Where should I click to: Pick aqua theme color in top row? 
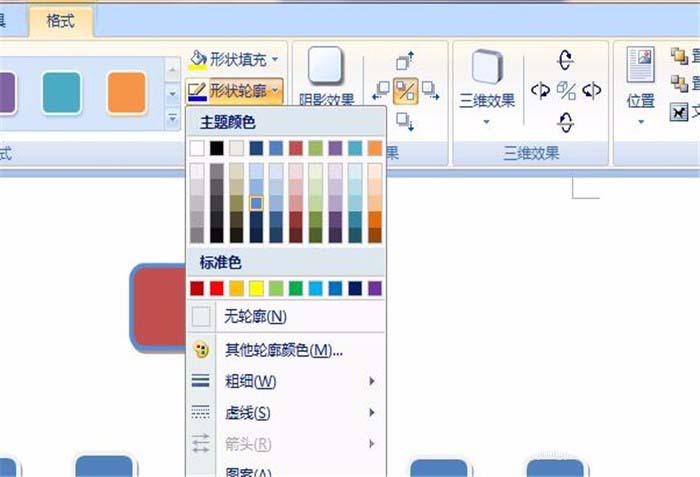click(x=355, y=148)
